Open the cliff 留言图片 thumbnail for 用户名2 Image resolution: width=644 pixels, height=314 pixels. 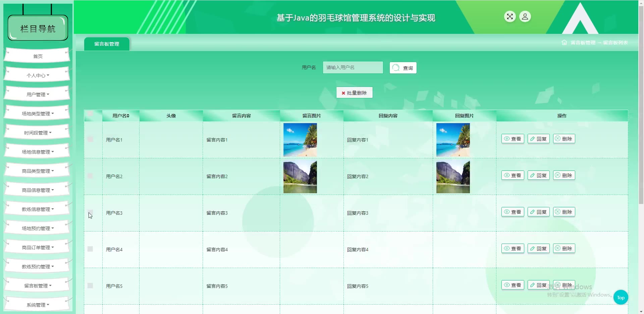pos(300,176)
